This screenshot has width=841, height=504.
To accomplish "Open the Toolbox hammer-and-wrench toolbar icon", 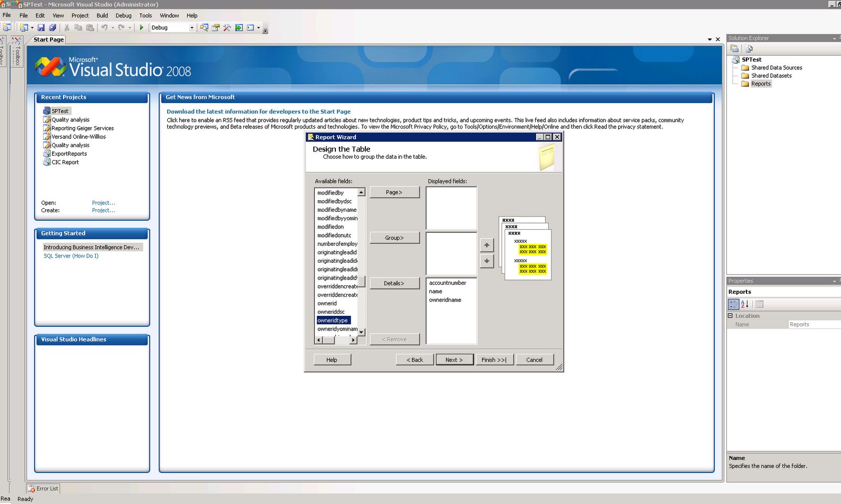I will point(227,27).
